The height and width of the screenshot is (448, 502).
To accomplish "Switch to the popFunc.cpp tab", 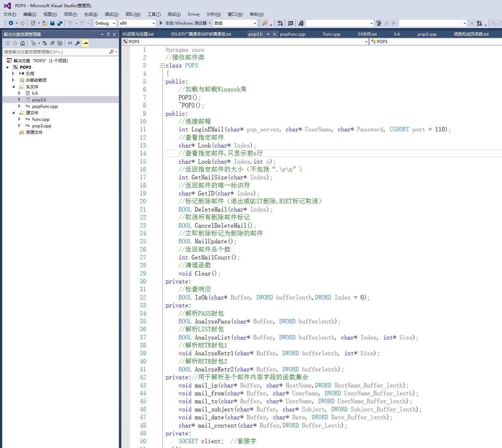I will (293, 34).
